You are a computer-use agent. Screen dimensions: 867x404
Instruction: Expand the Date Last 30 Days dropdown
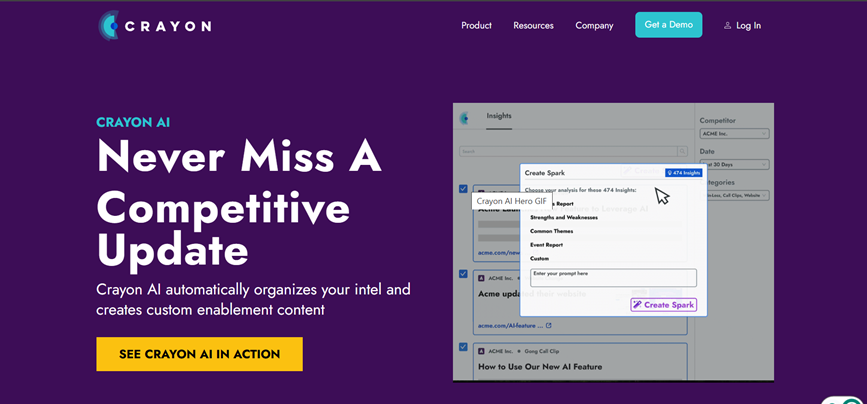click(x=734, y=164)
